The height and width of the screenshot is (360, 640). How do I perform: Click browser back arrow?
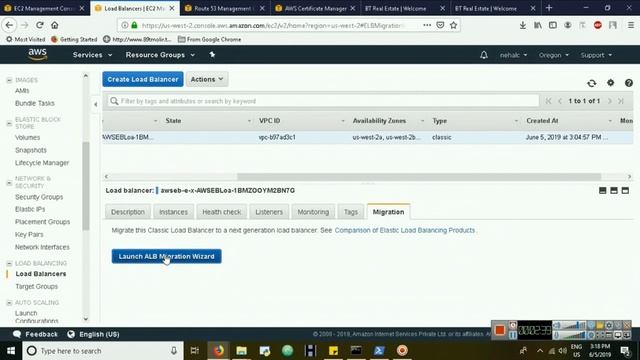9,25
